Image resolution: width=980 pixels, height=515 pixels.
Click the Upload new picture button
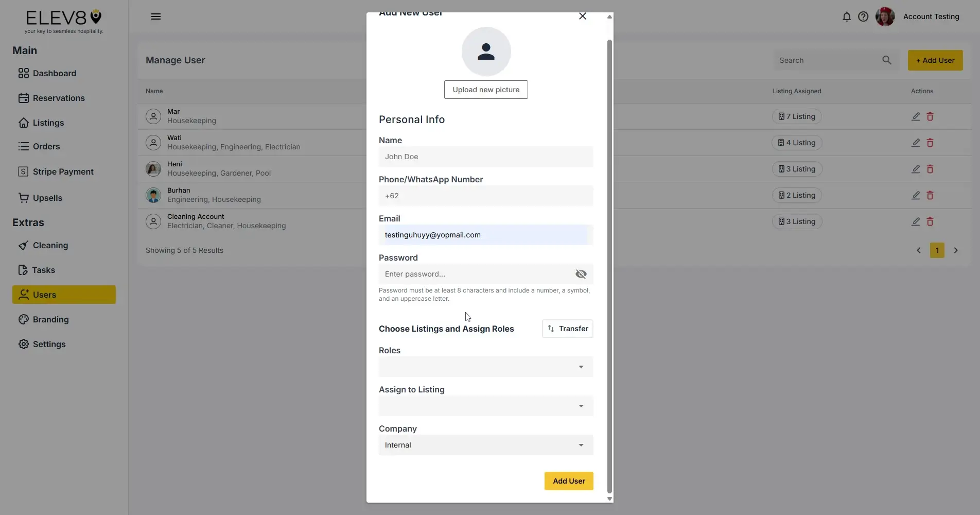click(485, 89)
